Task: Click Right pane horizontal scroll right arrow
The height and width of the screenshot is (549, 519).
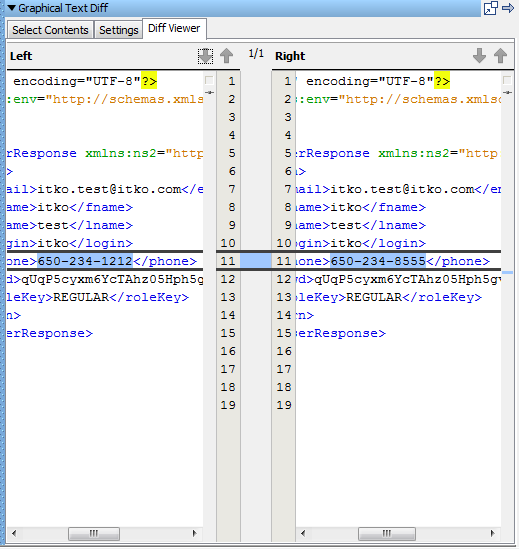Action: coord(492,533)
